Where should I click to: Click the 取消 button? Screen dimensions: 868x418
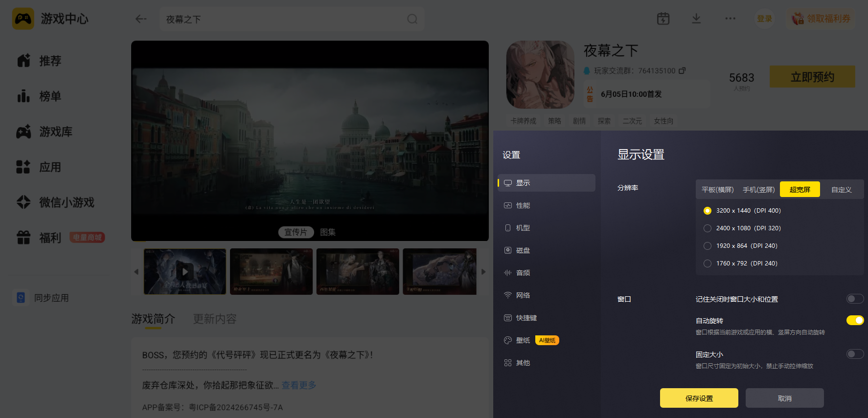point(784,398)
